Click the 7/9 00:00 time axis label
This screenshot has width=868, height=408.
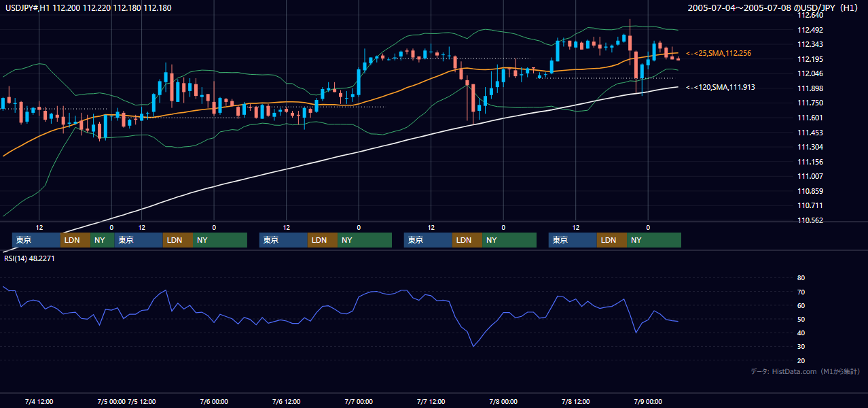click(648, 401)
